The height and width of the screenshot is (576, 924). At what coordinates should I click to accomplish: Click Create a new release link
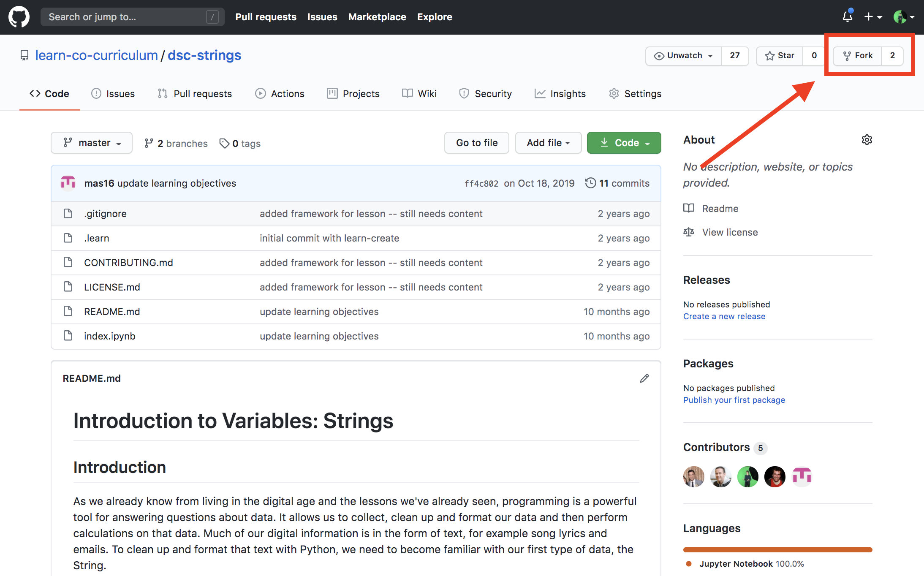724,316
